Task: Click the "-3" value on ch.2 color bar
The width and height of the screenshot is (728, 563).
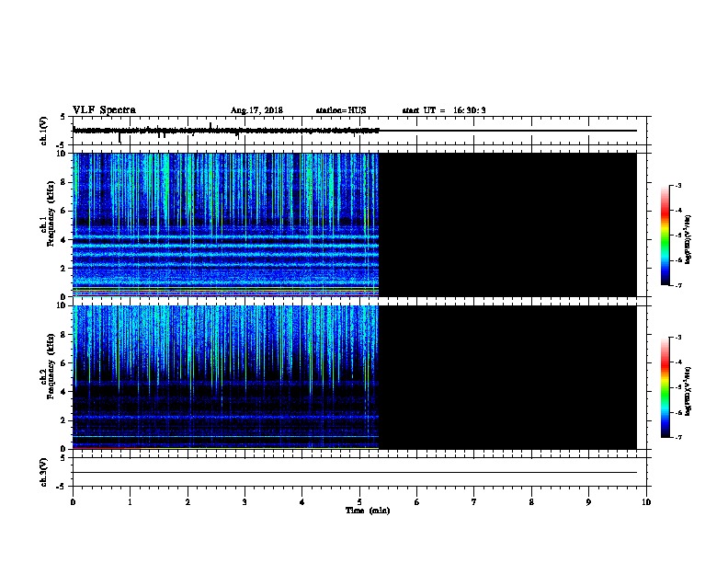Action: tap(678, 338)
